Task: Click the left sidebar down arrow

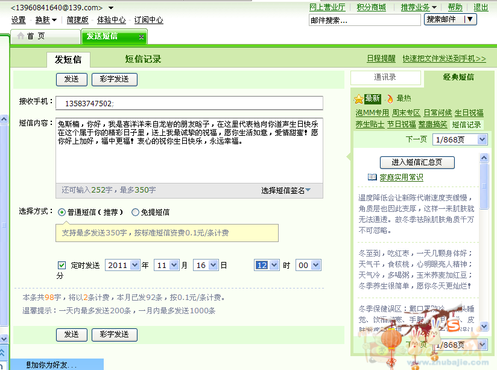Action: click(x=4, y=339)
